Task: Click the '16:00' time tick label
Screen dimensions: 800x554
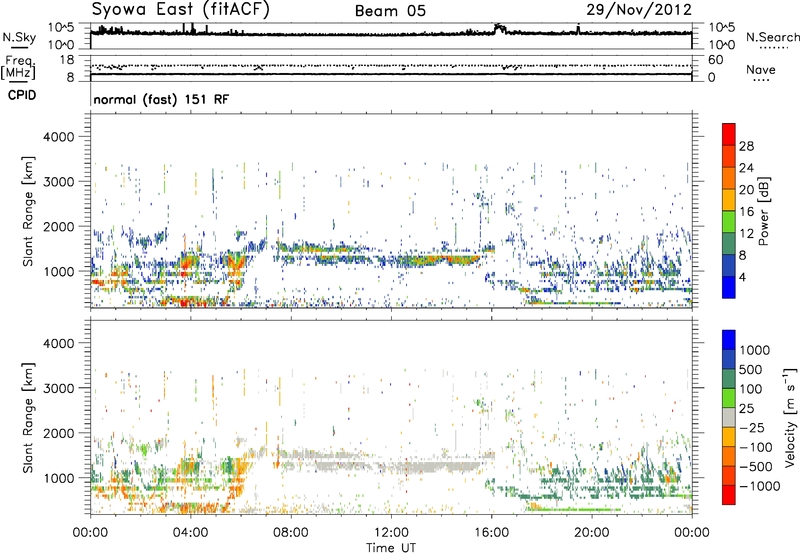Action: pyautogui.click(x=491, y=533)
